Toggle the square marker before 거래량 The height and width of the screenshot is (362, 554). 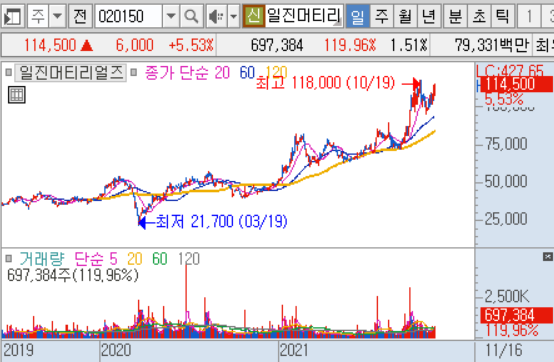(x=8, y=259)
